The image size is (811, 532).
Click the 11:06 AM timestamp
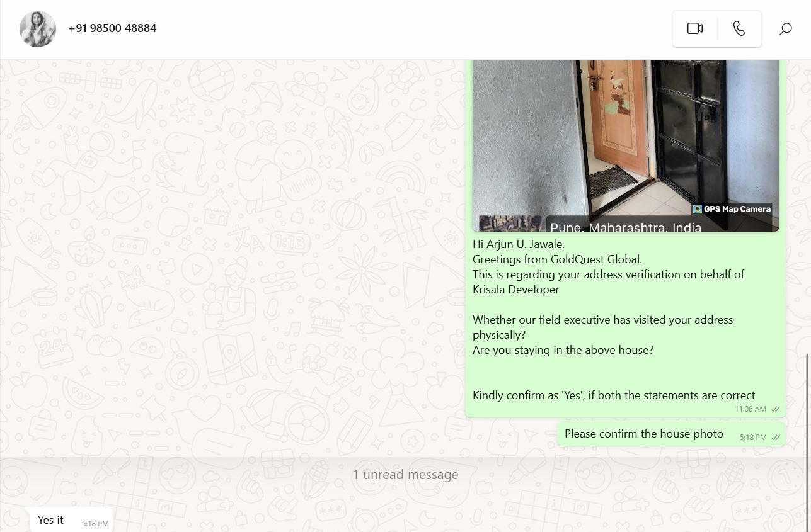click(x=750, y=409)
